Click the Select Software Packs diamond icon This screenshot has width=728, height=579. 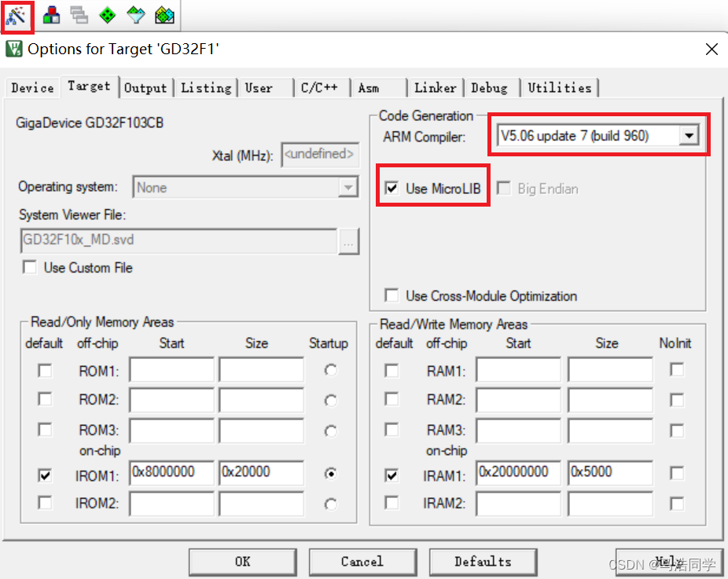pos(136,15)
